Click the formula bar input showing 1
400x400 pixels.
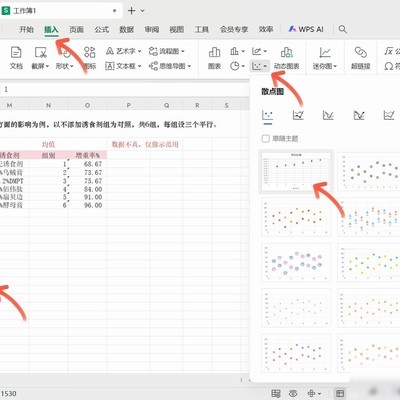125,89
